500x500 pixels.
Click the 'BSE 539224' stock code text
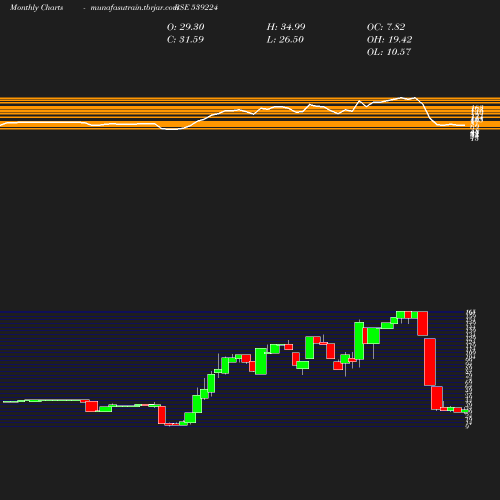tap(197, 7)
